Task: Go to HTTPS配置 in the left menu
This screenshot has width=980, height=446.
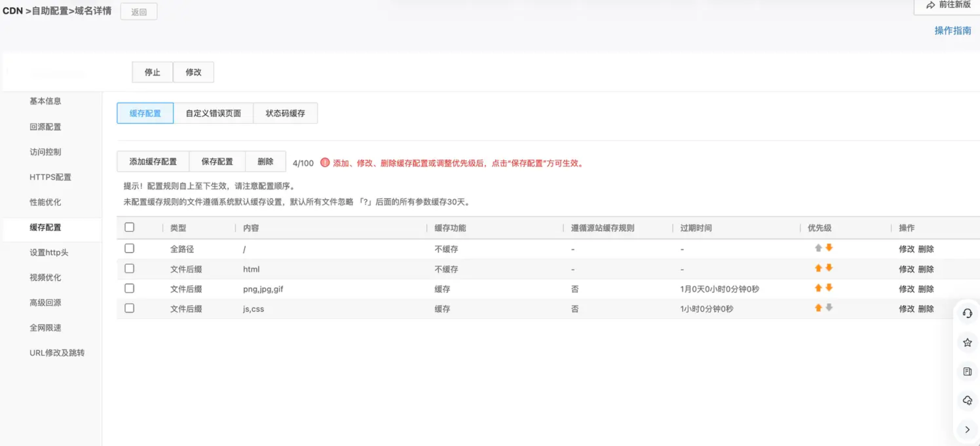Action: 50,177
